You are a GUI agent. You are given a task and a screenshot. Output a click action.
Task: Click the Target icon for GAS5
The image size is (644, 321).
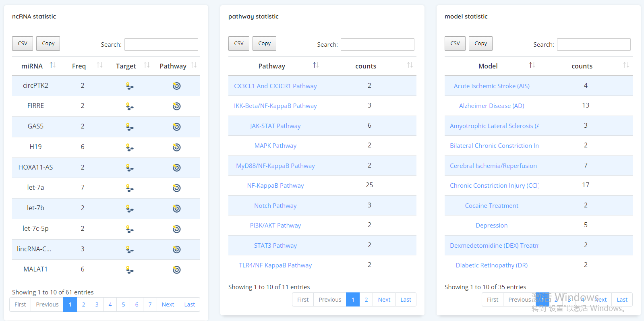[x=129, y=127]
